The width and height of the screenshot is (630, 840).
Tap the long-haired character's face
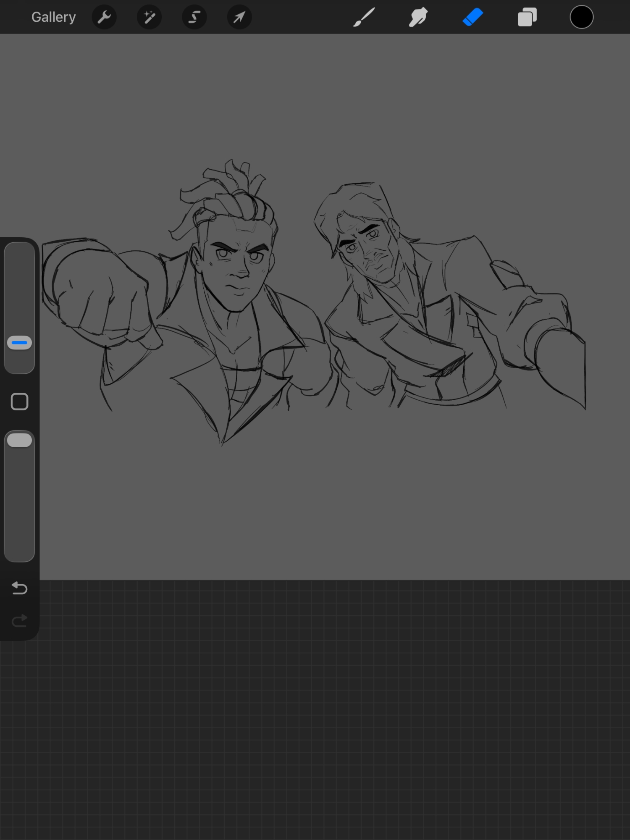click(x=370, y=252)
